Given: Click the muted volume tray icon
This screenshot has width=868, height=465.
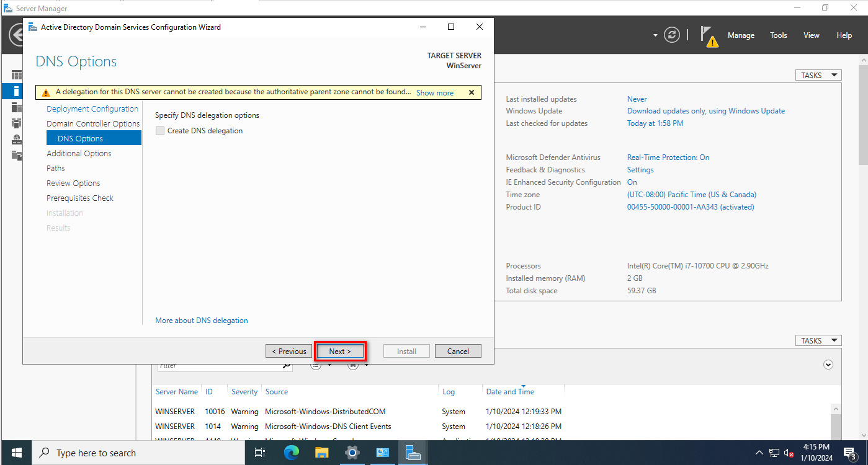Looking at the screenshot, I should (789, 453).
